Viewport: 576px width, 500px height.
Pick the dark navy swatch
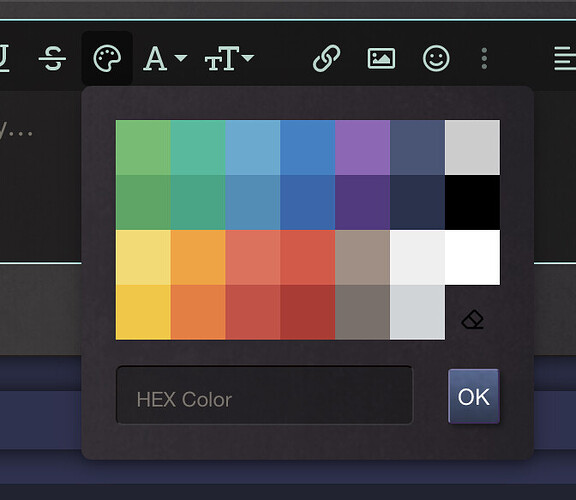pos(417,202)
